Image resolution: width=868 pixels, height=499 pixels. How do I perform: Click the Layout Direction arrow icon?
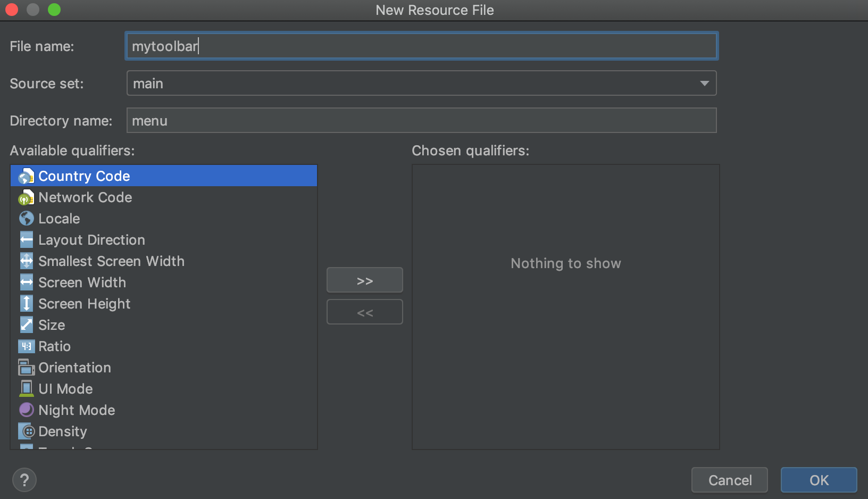(x=26, y=240)
